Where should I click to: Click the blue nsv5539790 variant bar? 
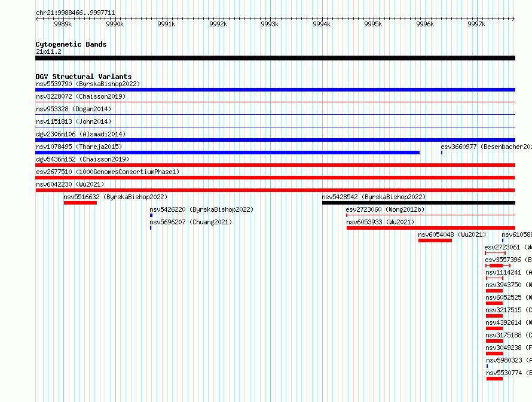tap(275, 90)
